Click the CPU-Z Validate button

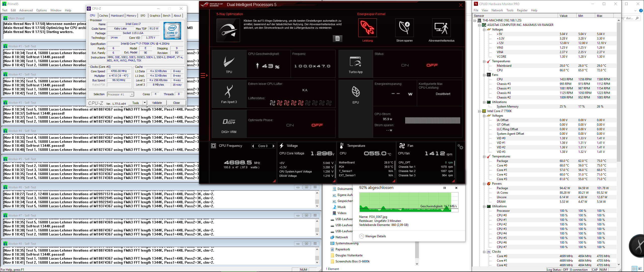point(157,103)
